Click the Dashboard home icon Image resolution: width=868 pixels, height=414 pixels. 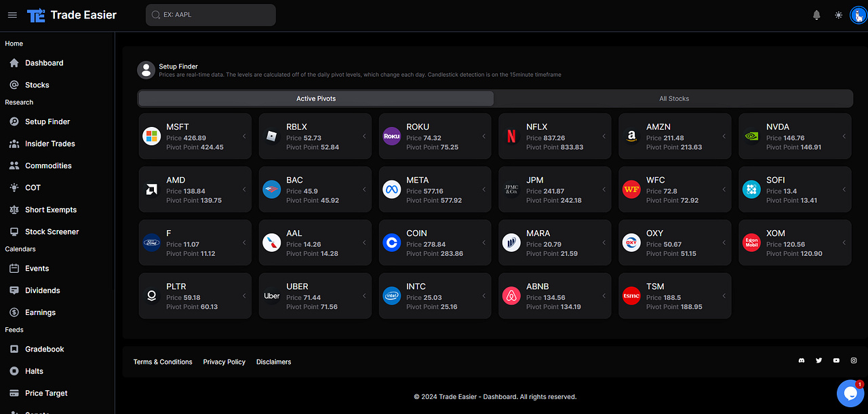(x=14, y=63)
